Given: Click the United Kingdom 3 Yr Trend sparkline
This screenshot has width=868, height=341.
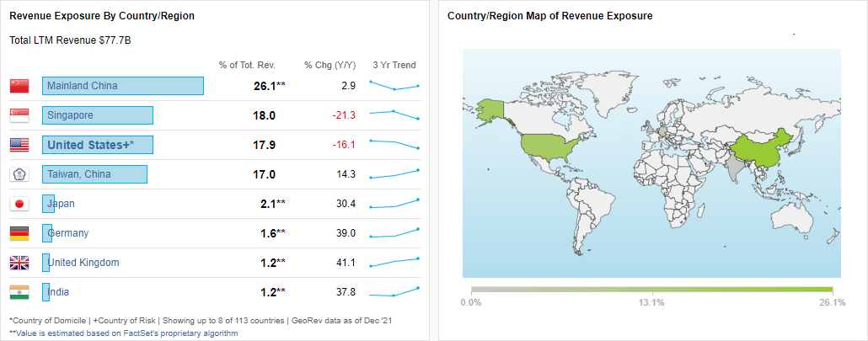Looking at the screenshot, I should point(394,262).
